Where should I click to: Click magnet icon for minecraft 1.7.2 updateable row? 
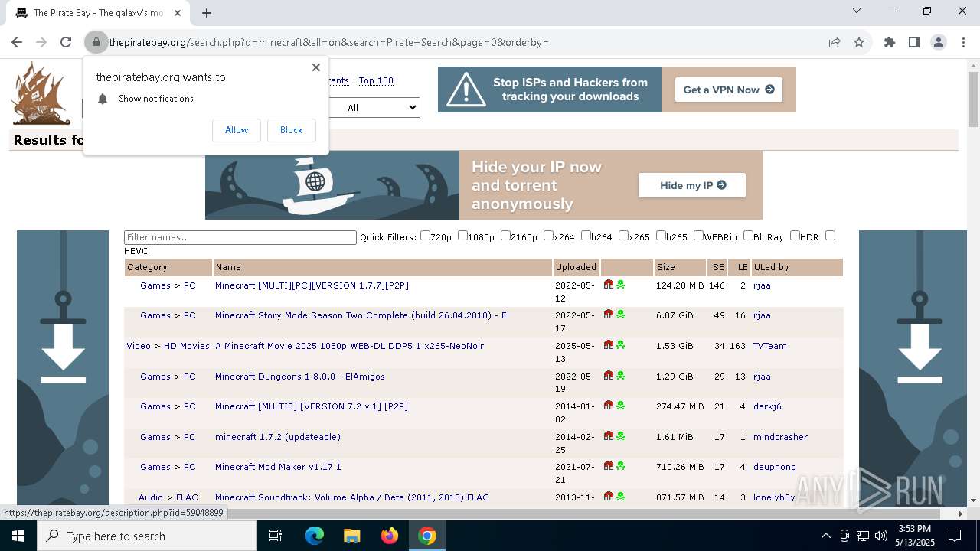pos(609,436)
